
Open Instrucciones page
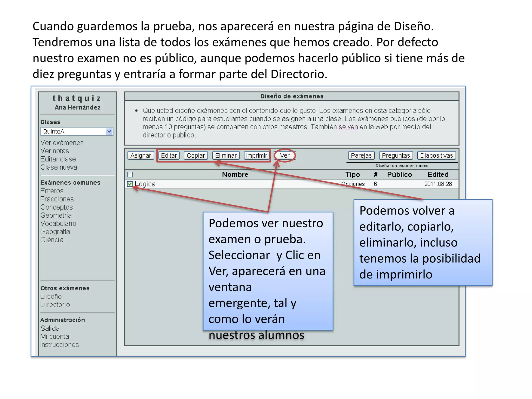59,345
